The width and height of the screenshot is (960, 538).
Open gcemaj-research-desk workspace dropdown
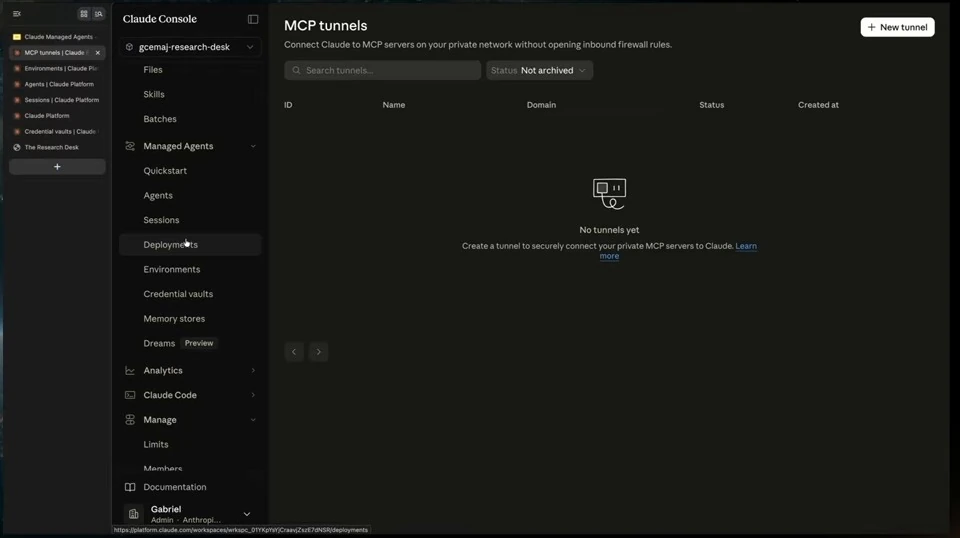pos(190,47)
